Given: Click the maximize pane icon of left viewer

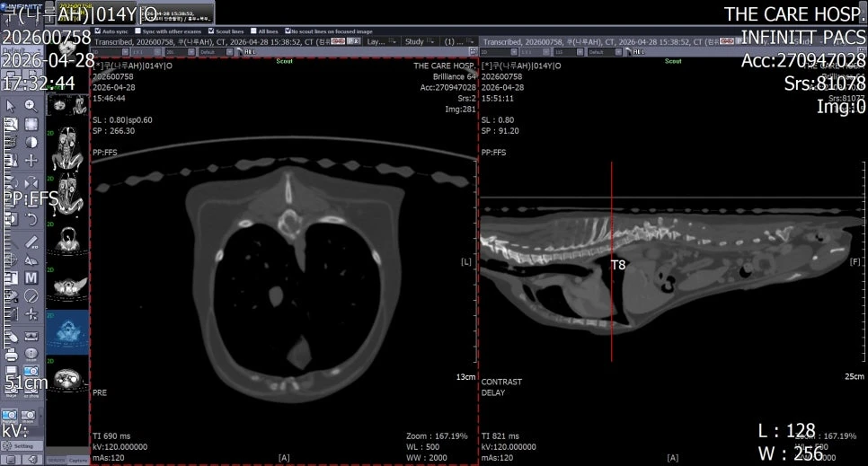Looking at the screenshot, I should [x=473, y=51].
